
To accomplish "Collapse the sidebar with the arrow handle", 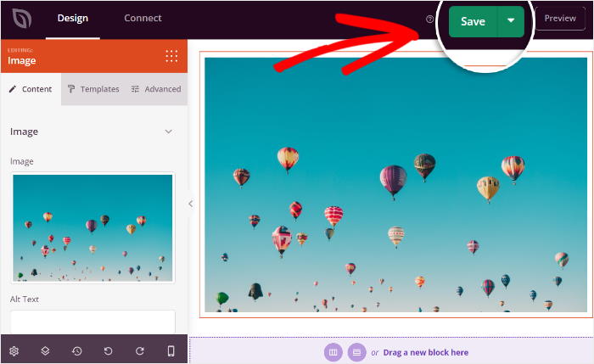I will click(191, 204).
